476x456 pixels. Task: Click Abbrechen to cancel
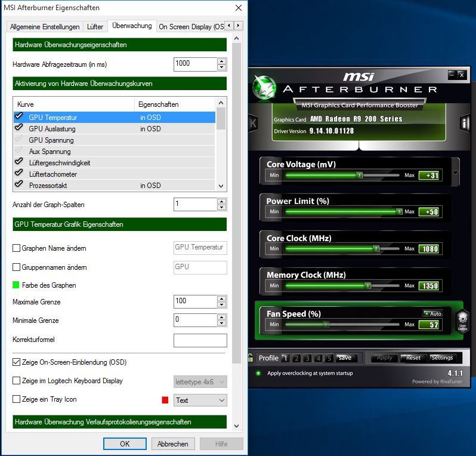click(173, 444)
